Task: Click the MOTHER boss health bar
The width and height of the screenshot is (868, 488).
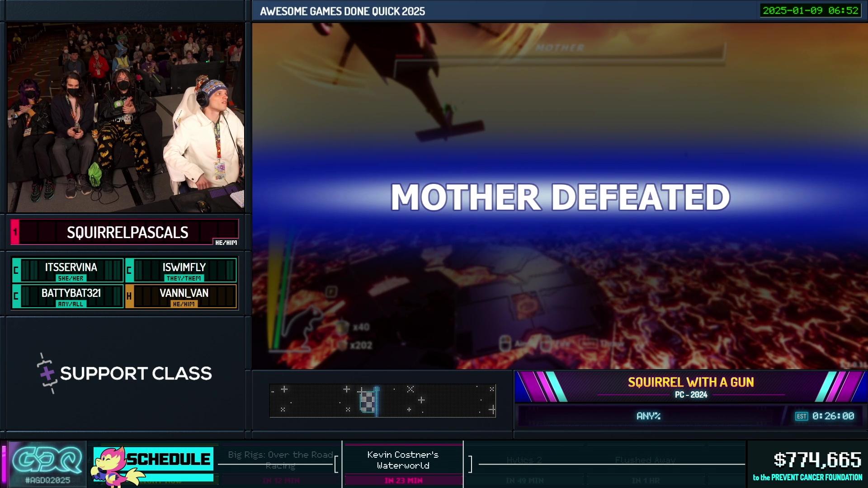Action: pyautogui.click(x=560, y=61)
